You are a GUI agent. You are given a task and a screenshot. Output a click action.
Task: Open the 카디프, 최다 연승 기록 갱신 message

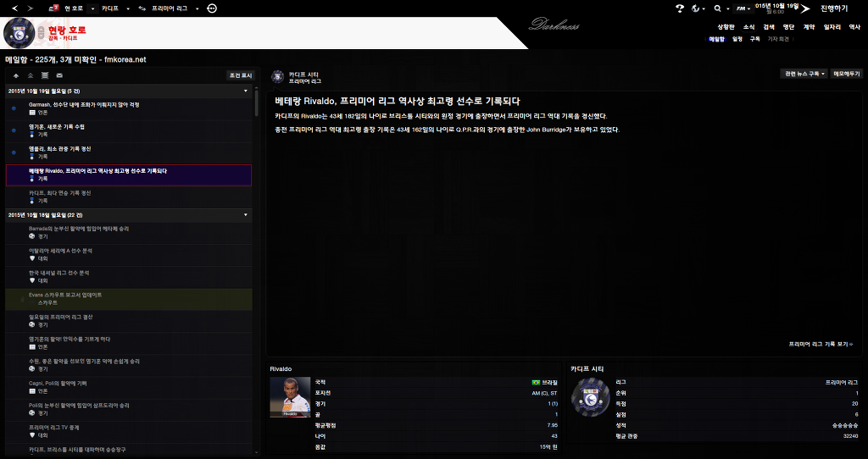(129, 196)
